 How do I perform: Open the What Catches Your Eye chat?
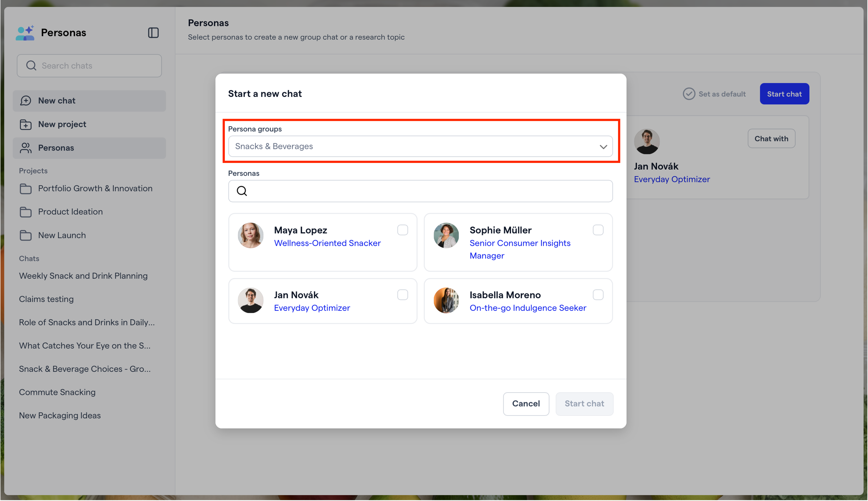coord(85,346)
